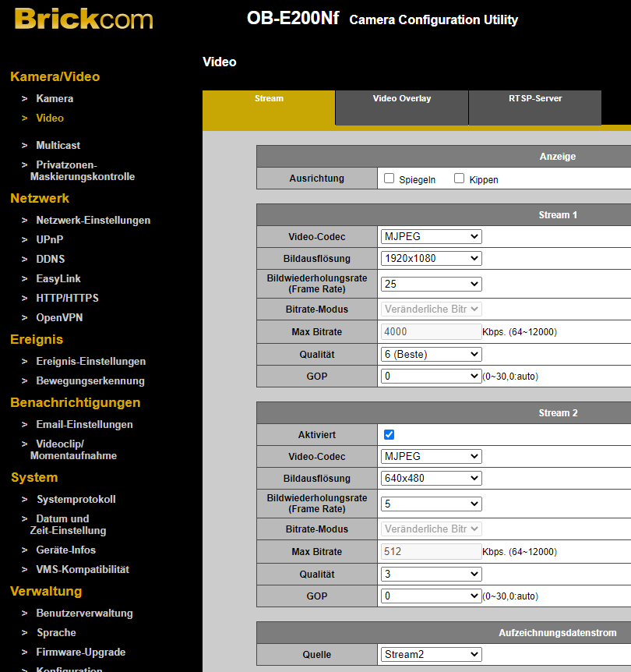Open Stream 1 Video-Codec dropdown
This screenshot has width=631, height=672.
point(431,236)
